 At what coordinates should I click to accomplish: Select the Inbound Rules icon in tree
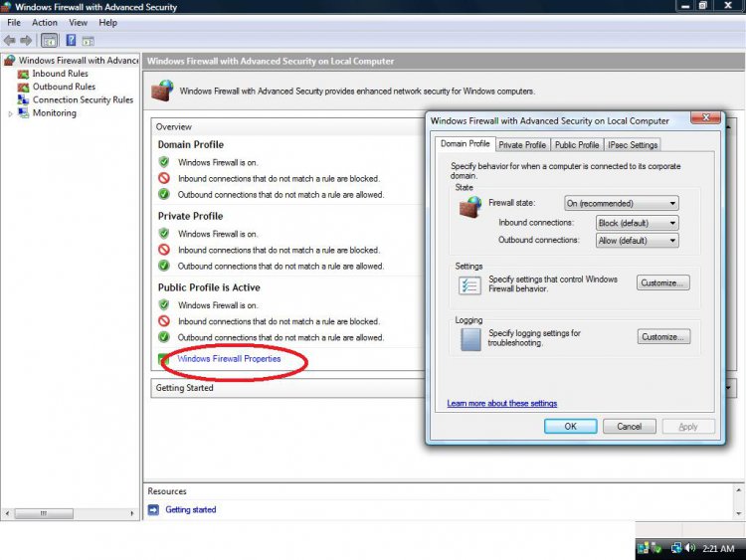(x=23, y=75)
